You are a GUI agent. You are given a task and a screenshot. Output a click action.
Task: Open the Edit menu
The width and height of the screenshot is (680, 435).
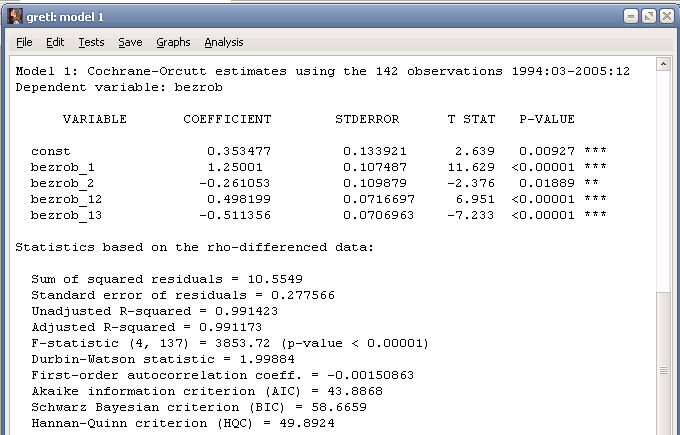pyautogui.click(x=55, y=43)
